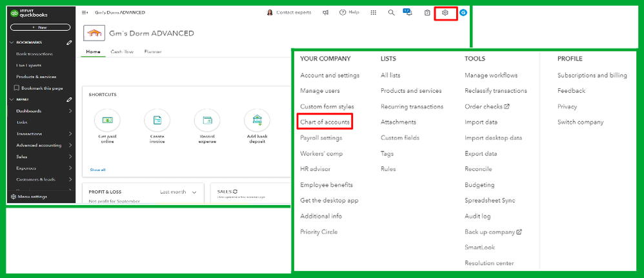
Task: Open Payroll settings
Action: click(x=321, y=137)
